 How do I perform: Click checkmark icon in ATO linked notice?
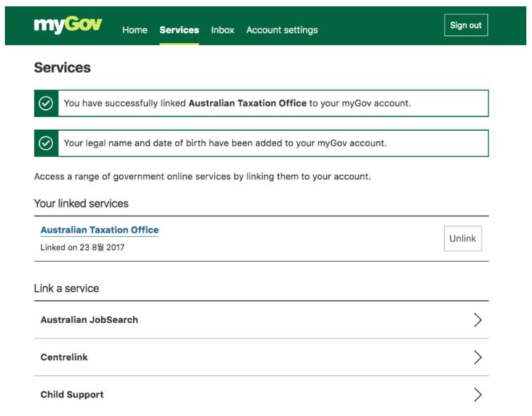click(x=46, y=104)
